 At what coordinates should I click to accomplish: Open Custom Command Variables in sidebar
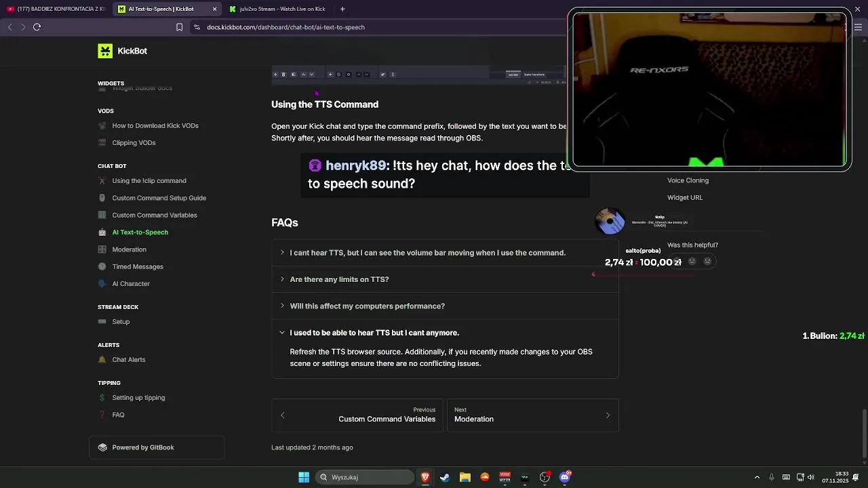[x=155, y=215]
